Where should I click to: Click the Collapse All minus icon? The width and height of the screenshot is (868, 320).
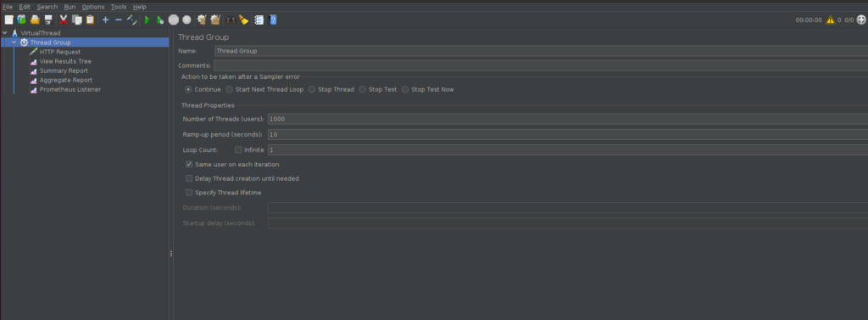[119, 20]
